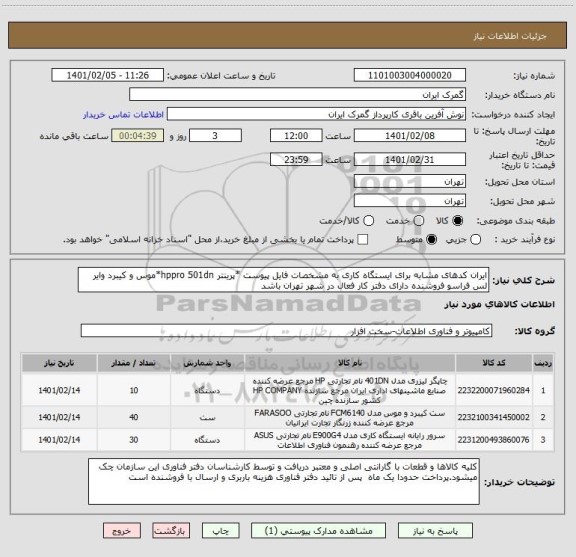Viewport: 576px width, 557px height.
Task: Click the request creator name field
Action: pyautogui.click(x=316, y=114)
